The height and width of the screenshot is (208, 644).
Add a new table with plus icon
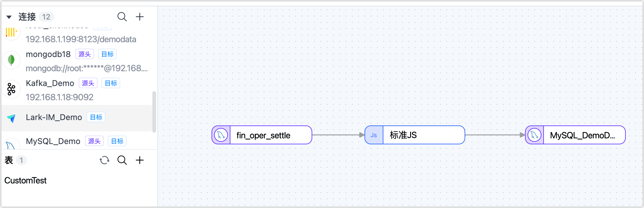(x=140, y=160)
